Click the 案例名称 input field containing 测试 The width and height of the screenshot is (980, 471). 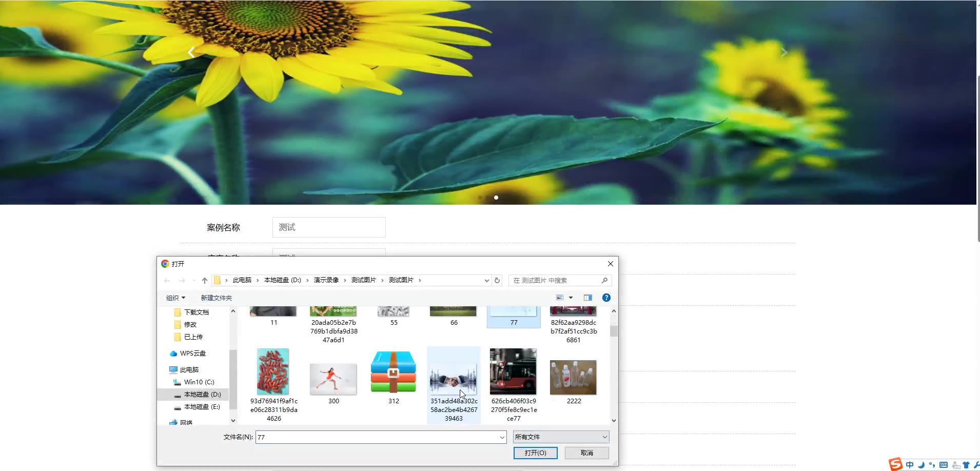(x=329, y=227)
